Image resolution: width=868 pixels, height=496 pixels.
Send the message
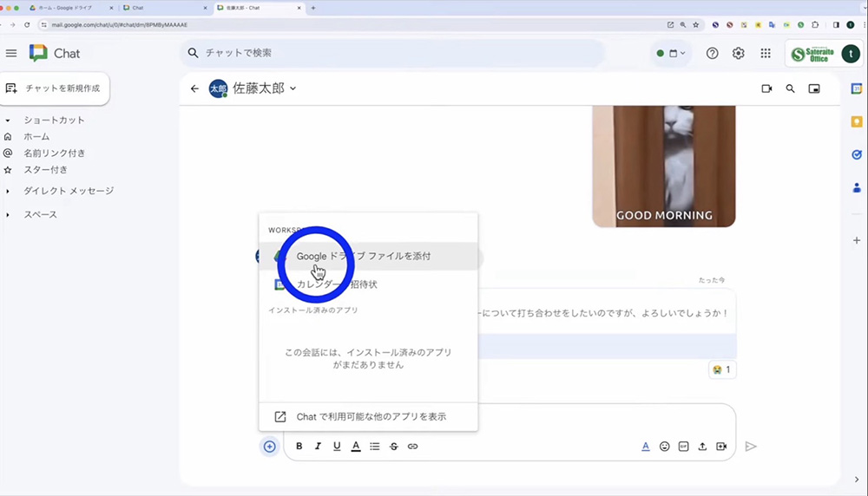coord(751,447)
